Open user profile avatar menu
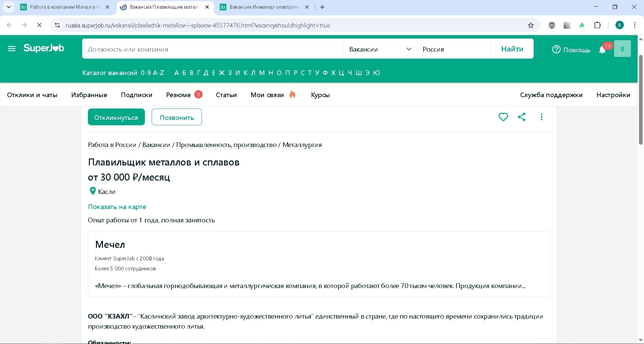The height and width of the screenshot is (344, 644). [622, 49]
